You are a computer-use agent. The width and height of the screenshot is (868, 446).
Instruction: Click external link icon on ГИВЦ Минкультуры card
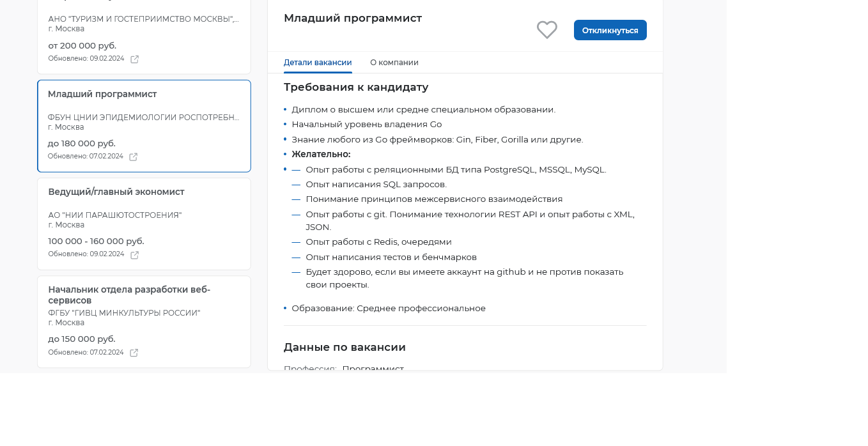pyautogui.click(x=134, y=353)
